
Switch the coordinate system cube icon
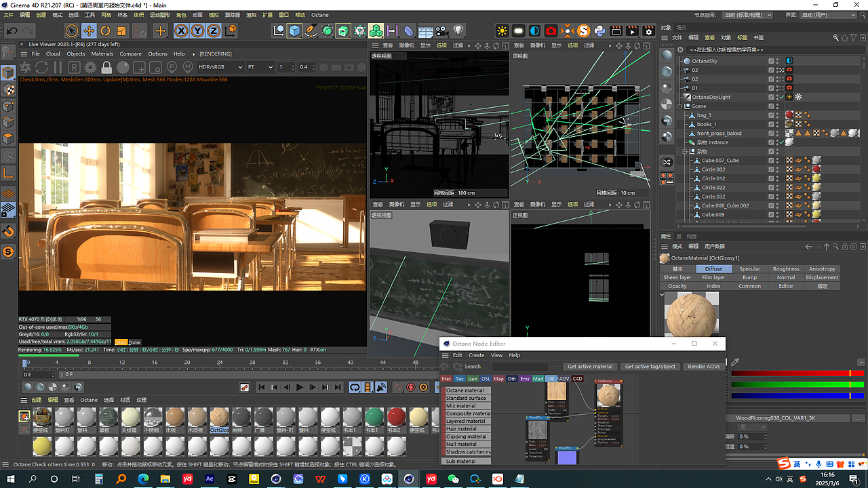(x=231, y=30)
